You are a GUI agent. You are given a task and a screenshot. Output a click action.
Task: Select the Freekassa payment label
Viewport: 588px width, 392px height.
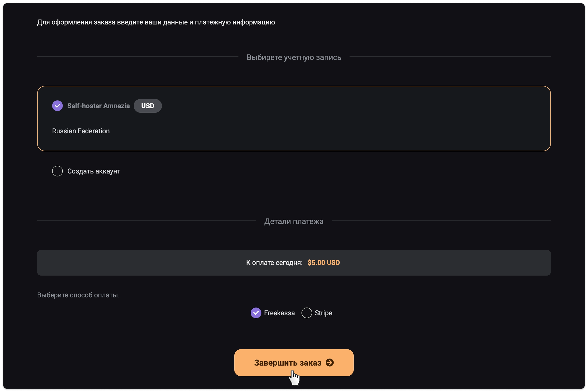[x=279, y=313]
